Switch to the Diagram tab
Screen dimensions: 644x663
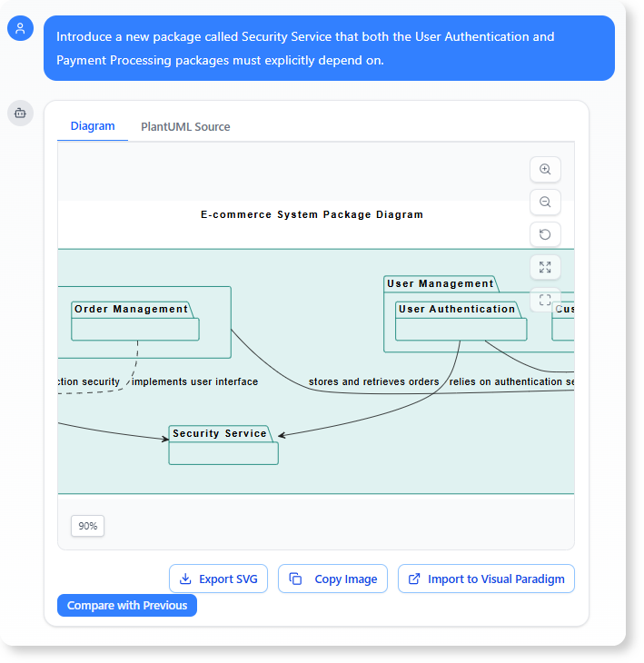point(93,126)
